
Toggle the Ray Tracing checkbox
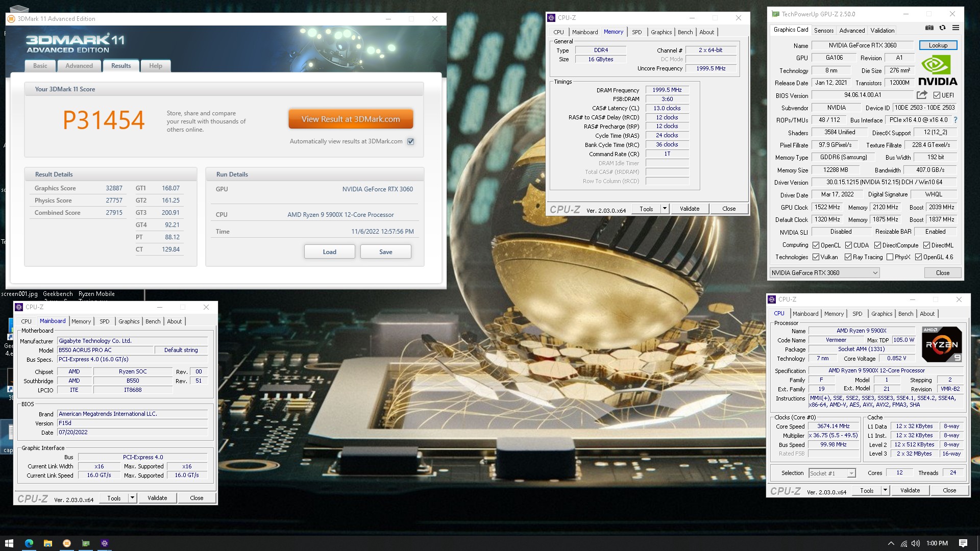(848, 257)
